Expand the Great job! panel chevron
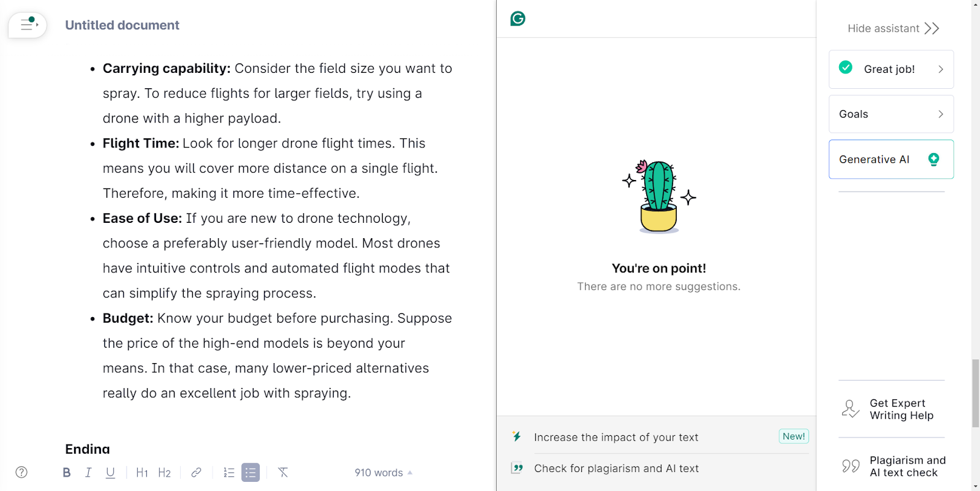The width and height of the screenshot is (980, 491). click(941, 69)
